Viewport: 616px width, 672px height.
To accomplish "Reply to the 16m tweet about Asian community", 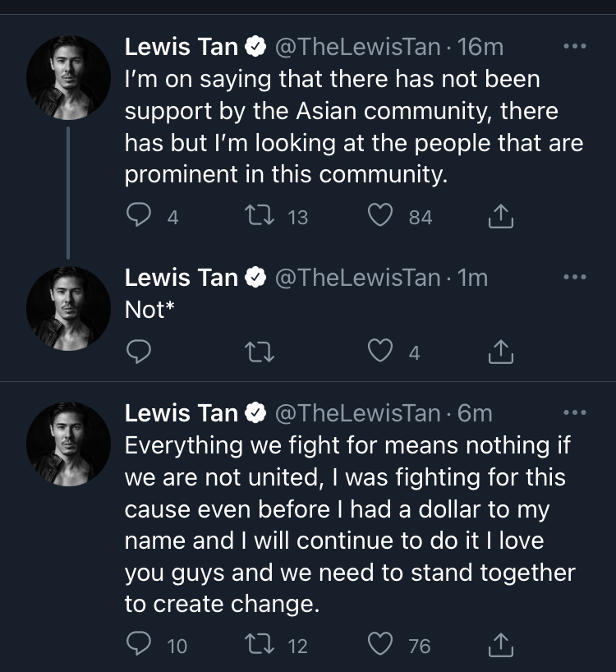I will click(x=139, y=216).
